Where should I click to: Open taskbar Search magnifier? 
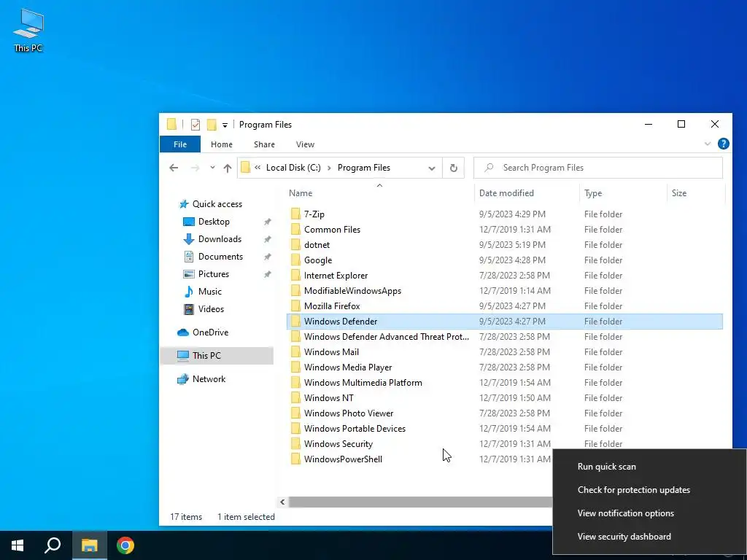(53, 545)
